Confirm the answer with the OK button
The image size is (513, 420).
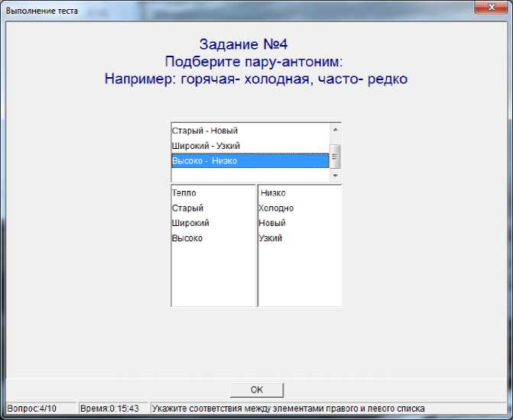click(257, 389)
